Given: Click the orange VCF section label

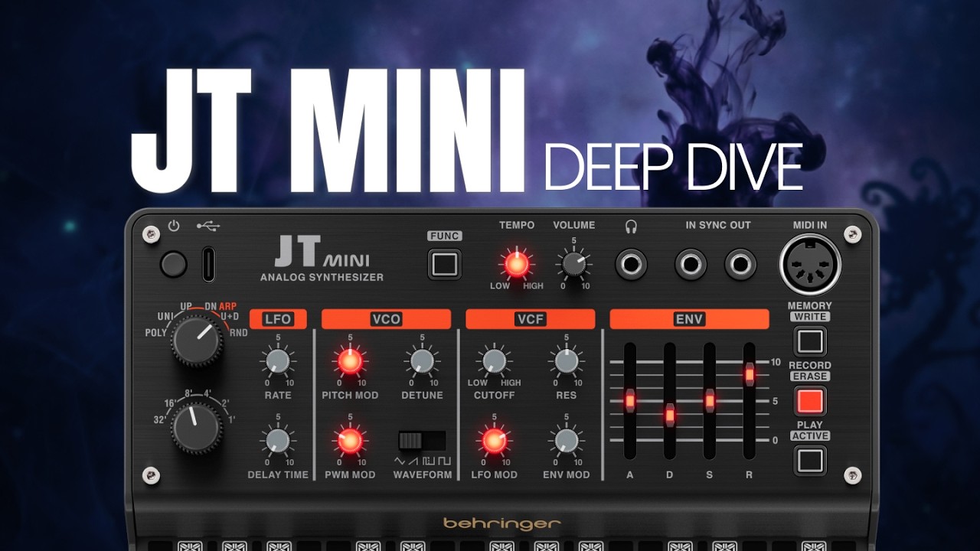Looking at the screenshot, I should click(x=530, y=319).
